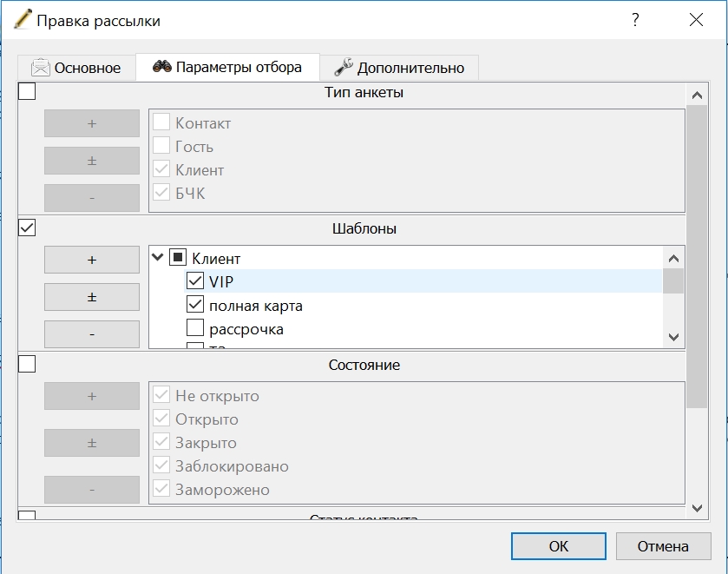This screenshot has height=574, width=728.
Task: Confirm with the OK button
Action: pyautogui.click(x=559, y=546)
